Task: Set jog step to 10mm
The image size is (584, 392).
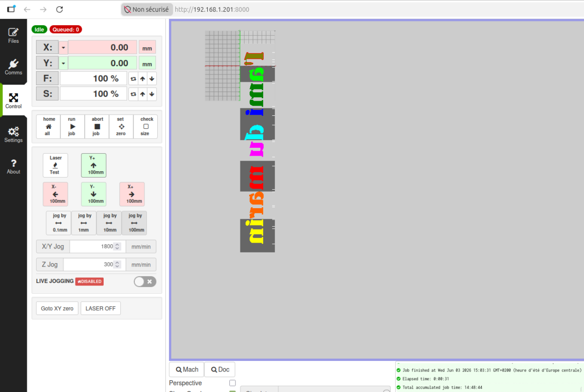Action: click(x=109, y=223)
